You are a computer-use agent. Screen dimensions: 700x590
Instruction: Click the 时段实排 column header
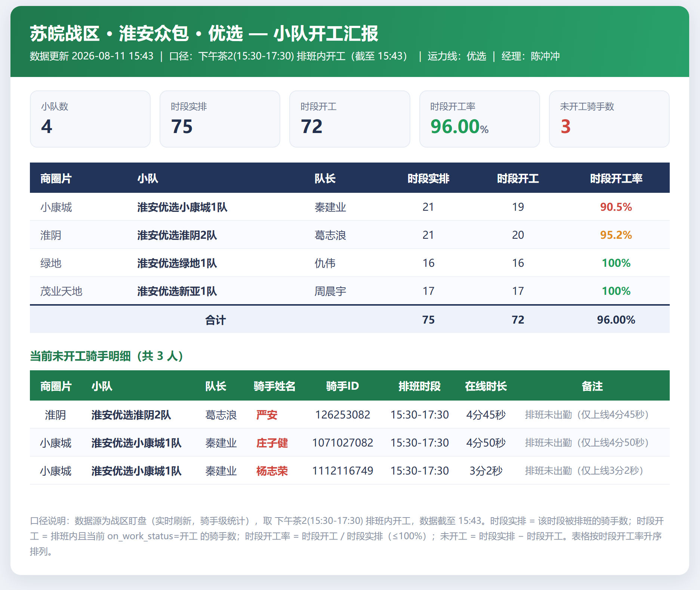428,178
